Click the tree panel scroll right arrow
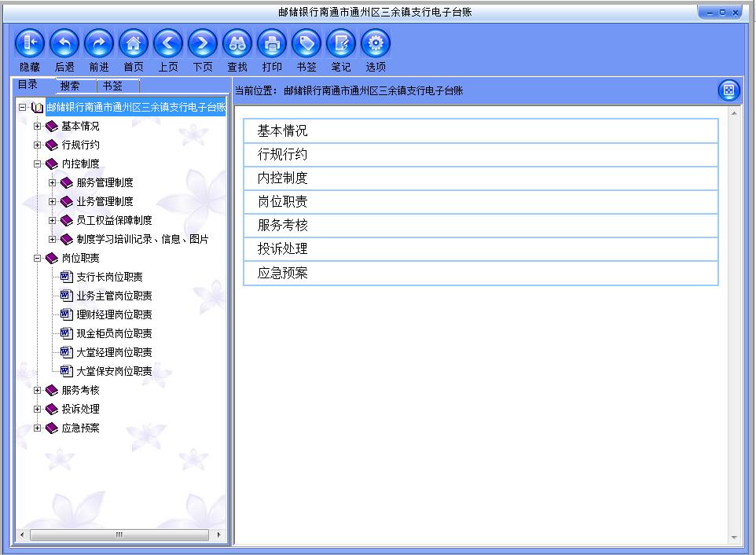 [219, 535]
